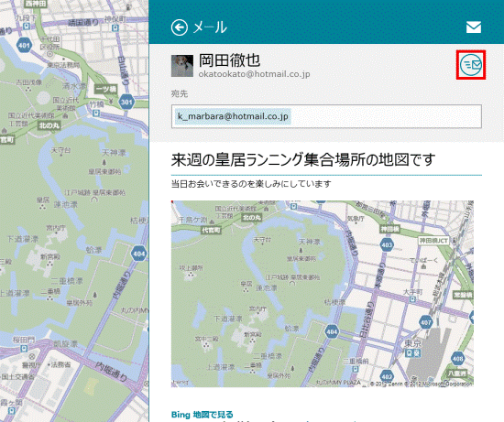This screenshot has height=422, width=504.
Task: Click the mail envelope icon in header
Action: click(474, 27)
